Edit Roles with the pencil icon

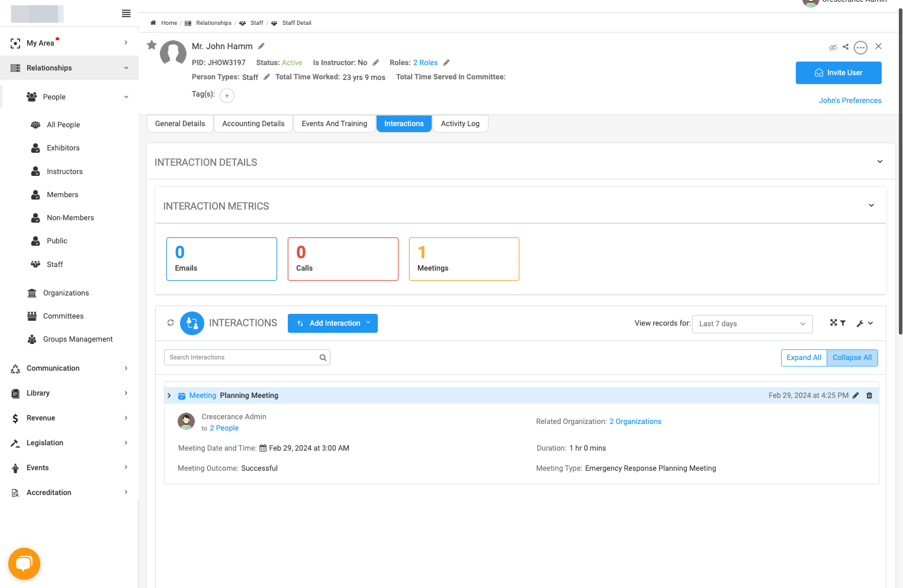coord(446,63)
